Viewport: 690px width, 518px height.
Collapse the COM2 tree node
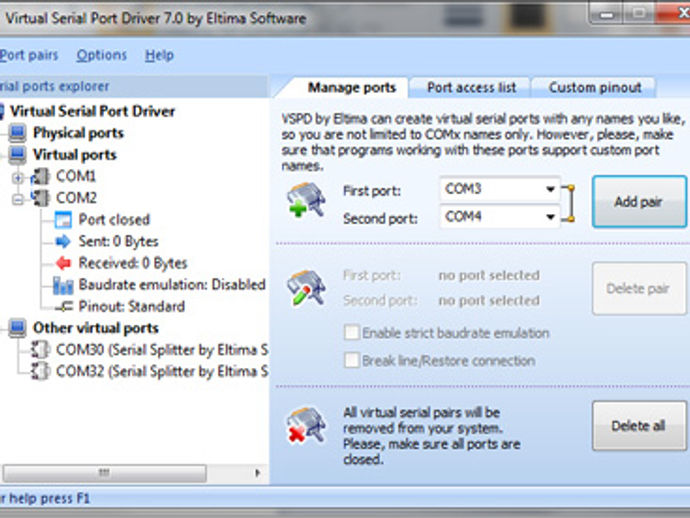(18, 199)
